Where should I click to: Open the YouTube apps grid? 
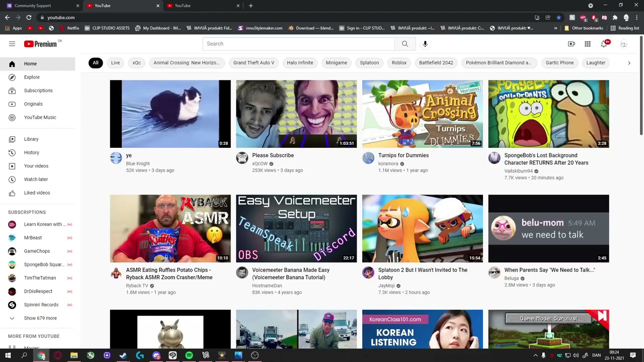point(588,44)
